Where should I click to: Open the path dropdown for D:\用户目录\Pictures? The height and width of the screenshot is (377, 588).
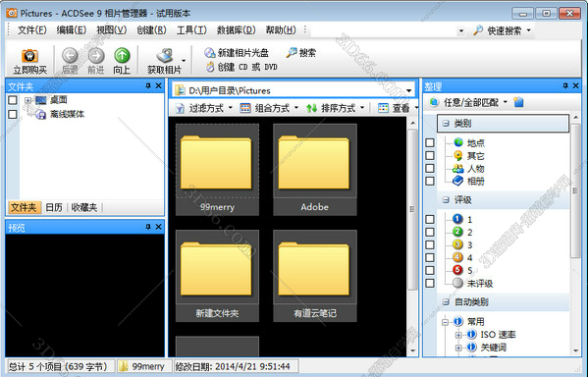click(408, 90)
